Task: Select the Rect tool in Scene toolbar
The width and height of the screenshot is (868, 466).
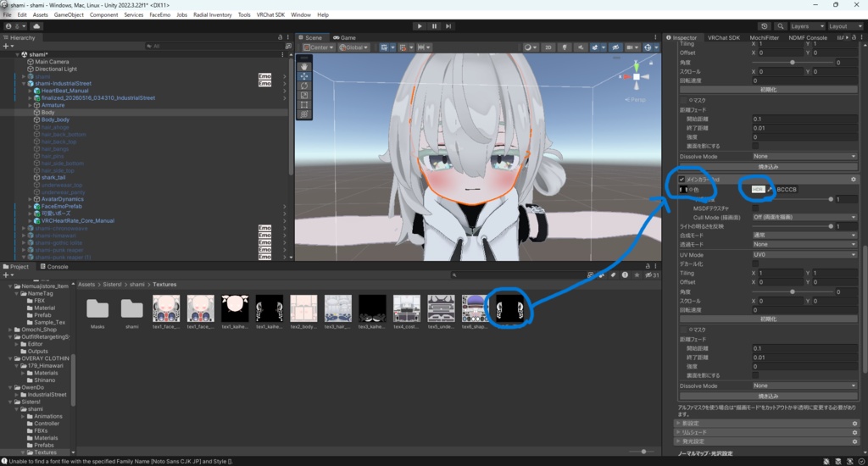Action: 304,104
